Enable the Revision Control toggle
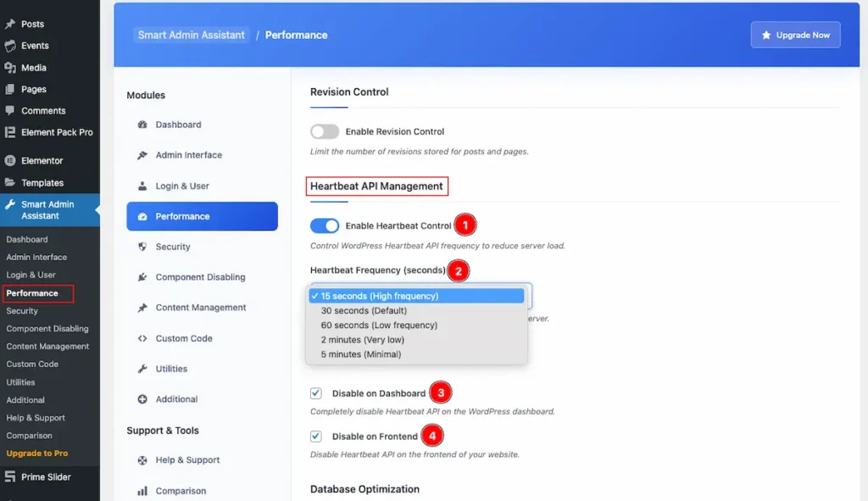868x501 pixels. [325, 131]
